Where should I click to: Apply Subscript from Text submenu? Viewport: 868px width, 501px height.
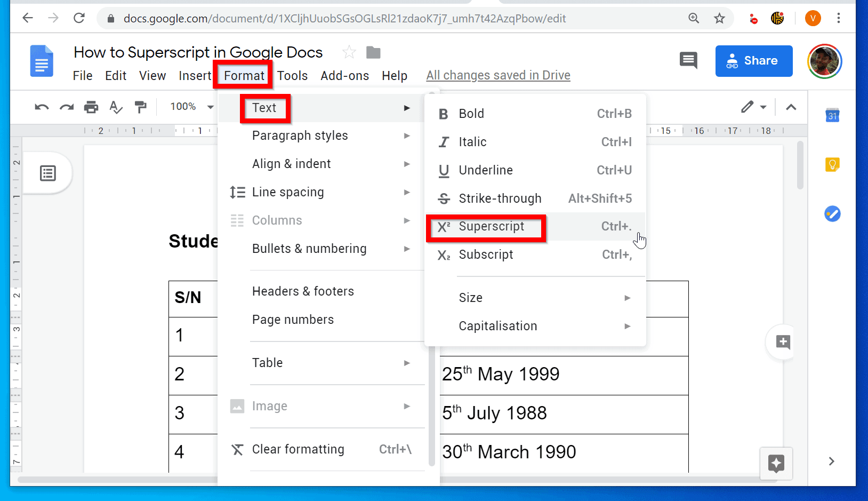tap(535, 255)
